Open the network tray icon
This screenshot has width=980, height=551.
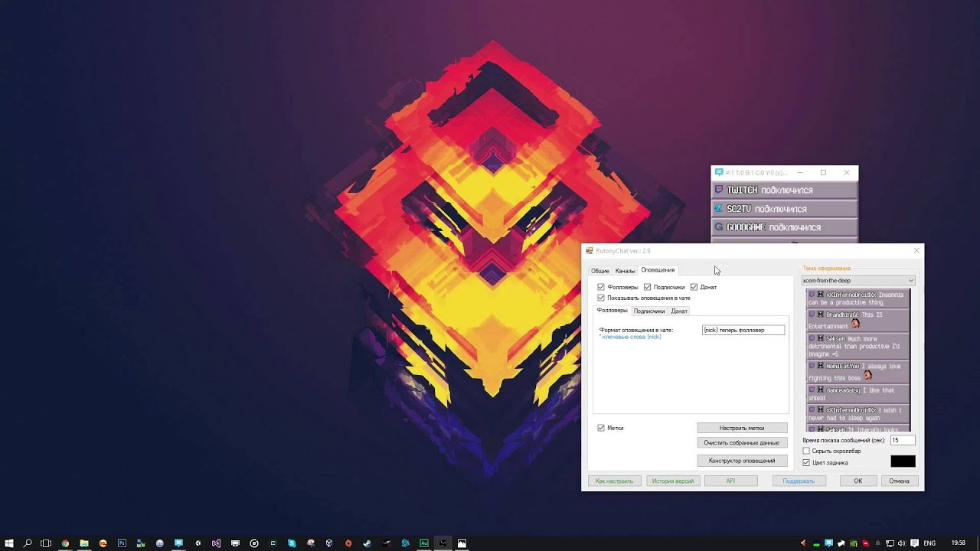pos(890,543)
